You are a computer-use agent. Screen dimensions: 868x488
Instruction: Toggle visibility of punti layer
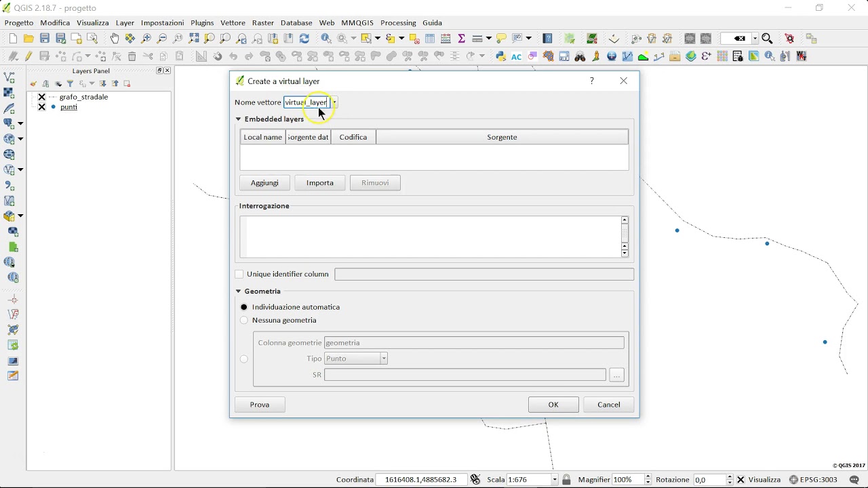(x=41, y=107)
